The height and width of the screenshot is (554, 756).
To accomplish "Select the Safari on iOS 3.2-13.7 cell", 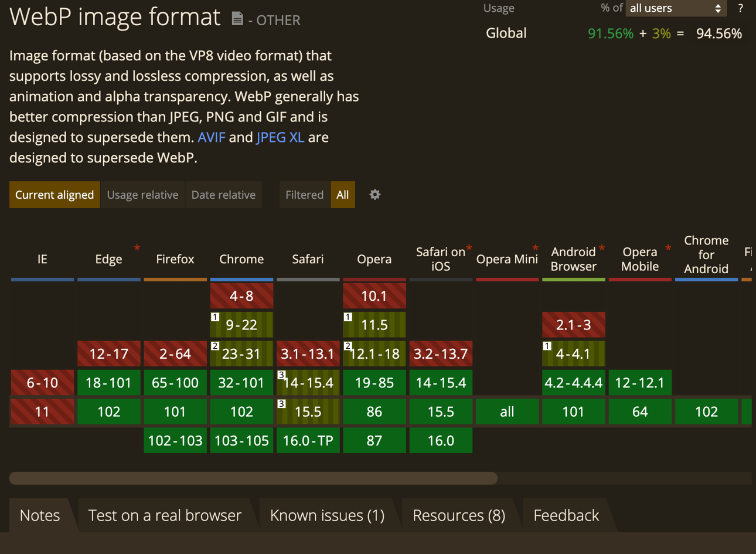I will click(441, 354).
